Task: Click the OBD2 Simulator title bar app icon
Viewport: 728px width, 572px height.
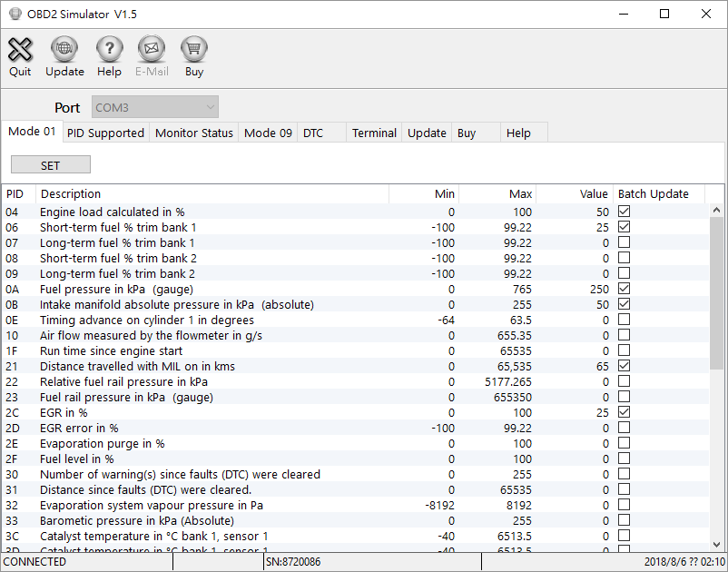Action: (x=15, y=14)
